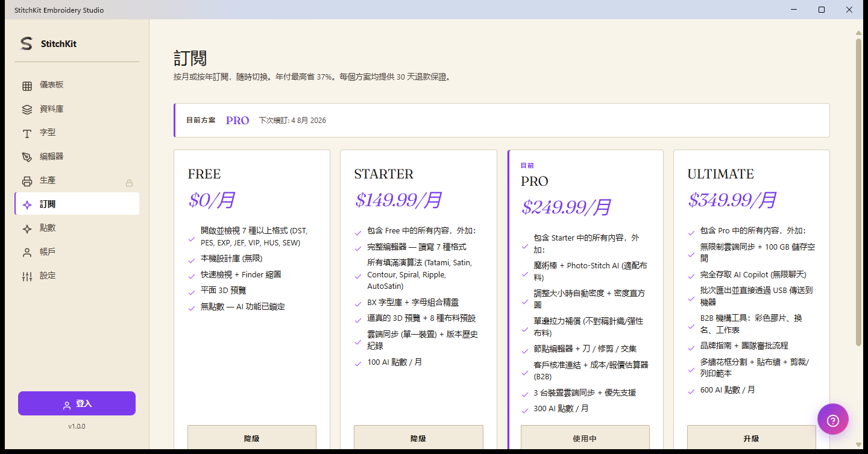The image size is (868, 454).
Task: Click the 儀表板 grid icon
Action: click(x=27, y=86)
